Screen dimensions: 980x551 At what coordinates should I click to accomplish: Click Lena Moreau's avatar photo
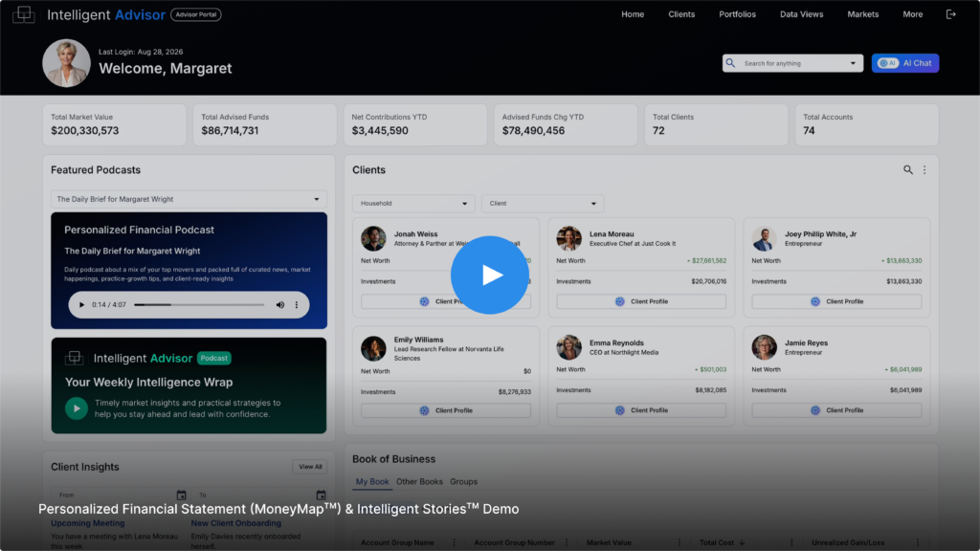tap(568, 238)
